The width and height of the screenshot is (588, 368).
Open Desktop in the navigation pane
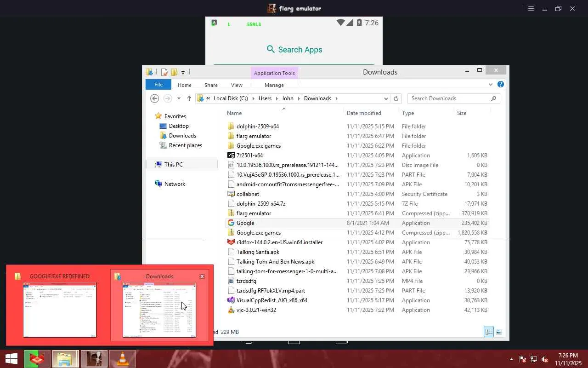click(179, 126)
